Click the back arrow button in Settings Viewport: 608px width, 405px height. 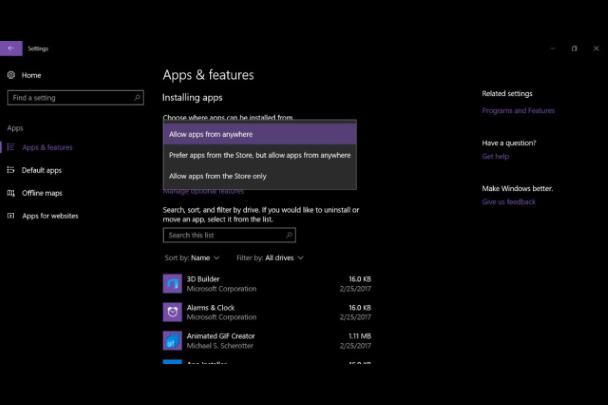point(11,48)
